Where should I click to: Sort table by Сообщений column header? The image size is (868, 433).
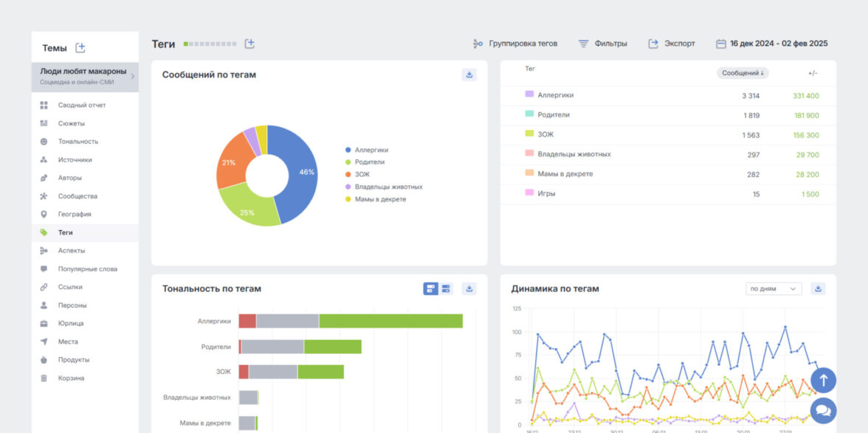742,73
